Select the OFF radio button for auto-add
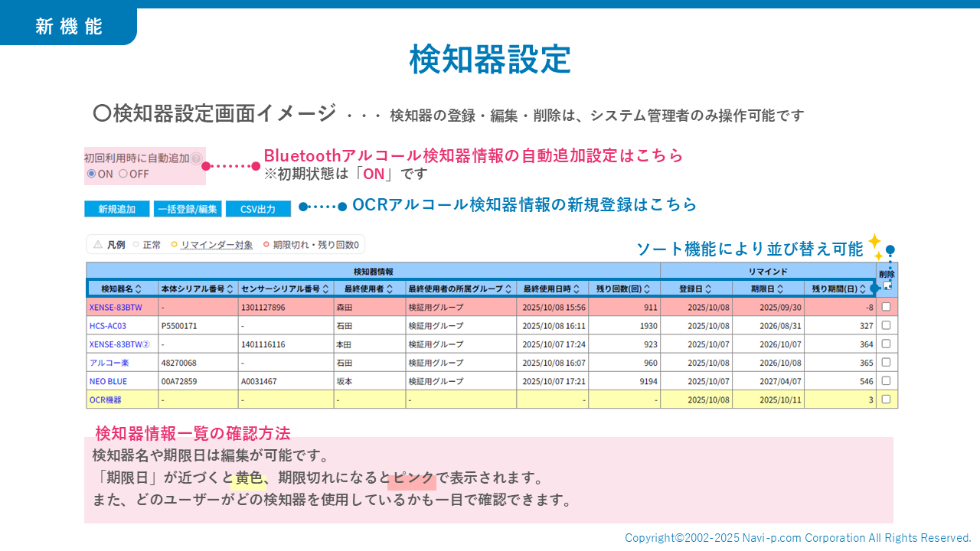Viewport: 980px width, 551px height. pos(123,174)
